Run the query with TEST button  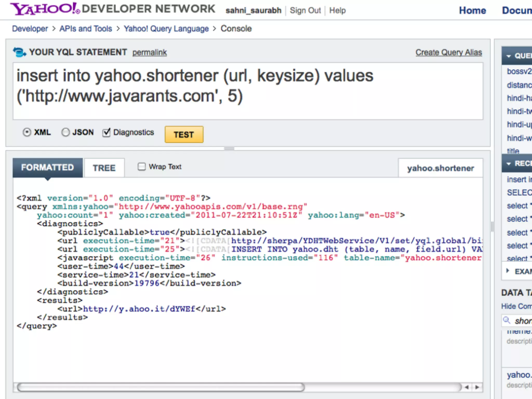point(184,135)
